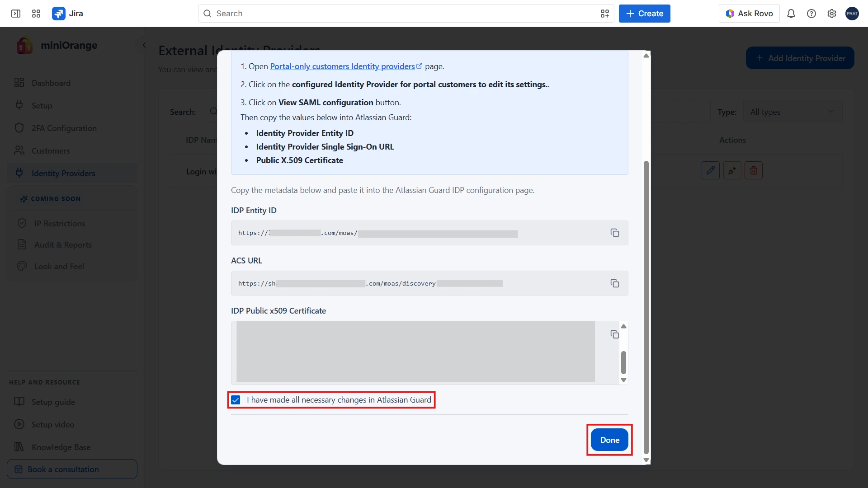Image resolution: width=868 pixels, height=488 pixels.
Task: Click the IDP Entity ID text field
Action: coord(429,233)
